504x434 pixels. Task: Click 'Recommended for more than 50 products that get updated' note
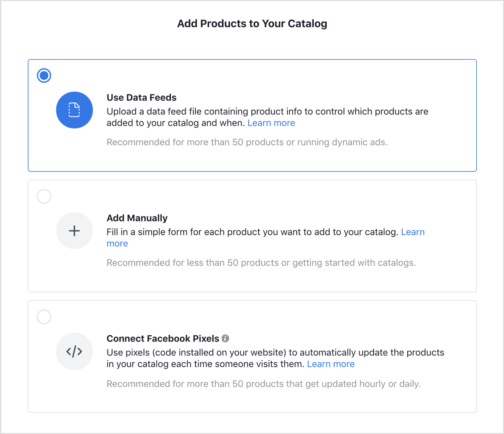[263, 384]
